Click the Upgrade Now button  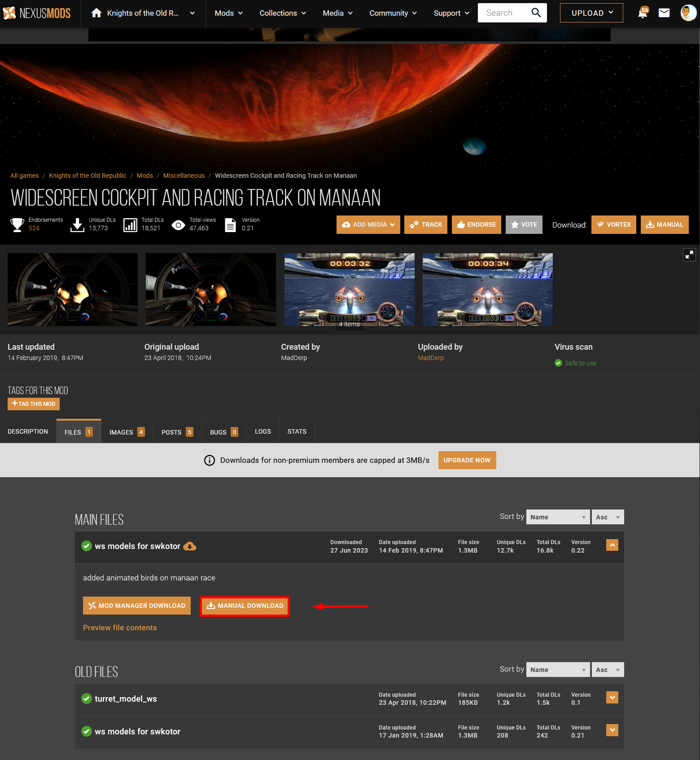tap(467, 460)
